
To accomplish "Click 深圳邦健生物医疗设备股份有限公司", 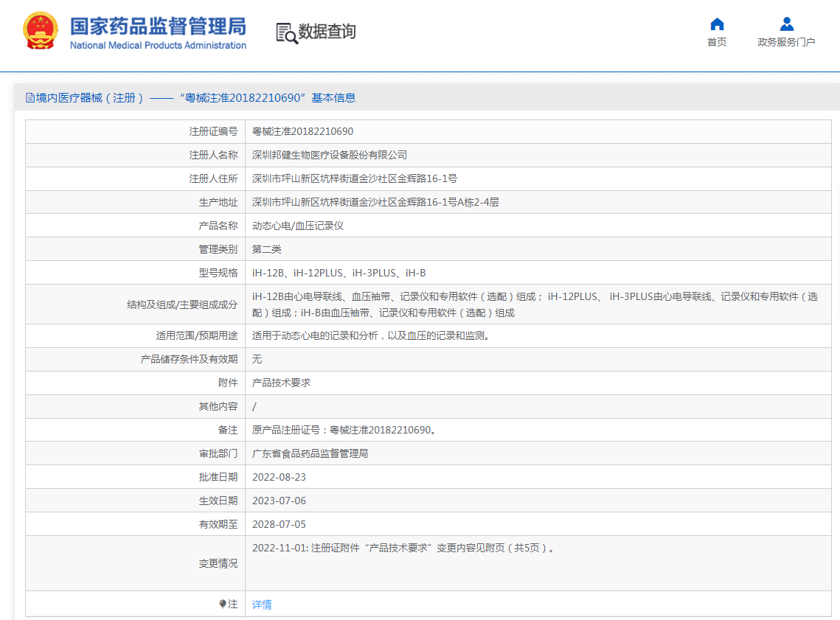I will click(330, 155).
